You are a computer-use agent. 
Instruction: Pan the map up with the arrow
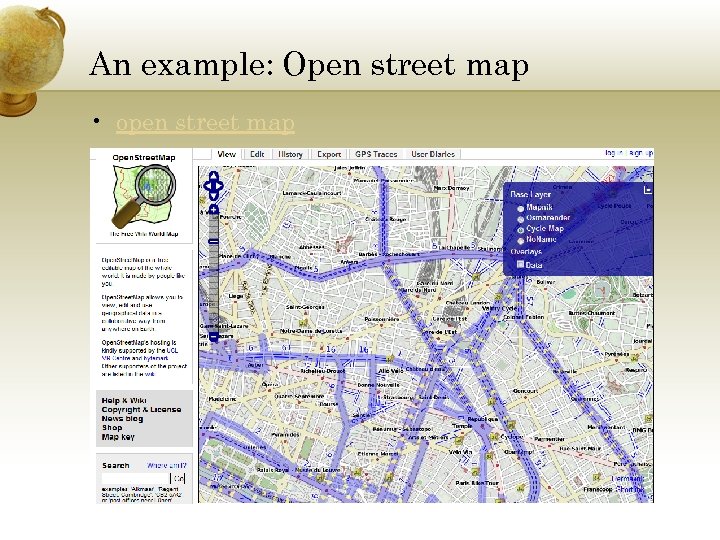214,176
